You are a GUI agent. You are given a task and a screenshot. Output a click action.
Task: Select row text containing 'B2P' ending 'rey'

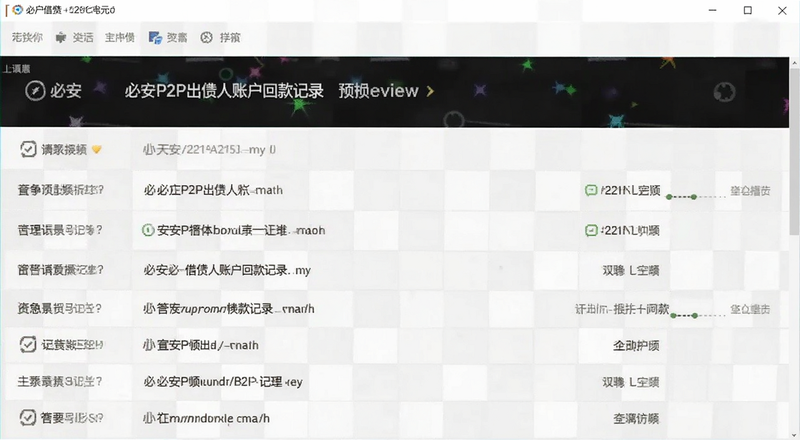(x=223, y=381)
